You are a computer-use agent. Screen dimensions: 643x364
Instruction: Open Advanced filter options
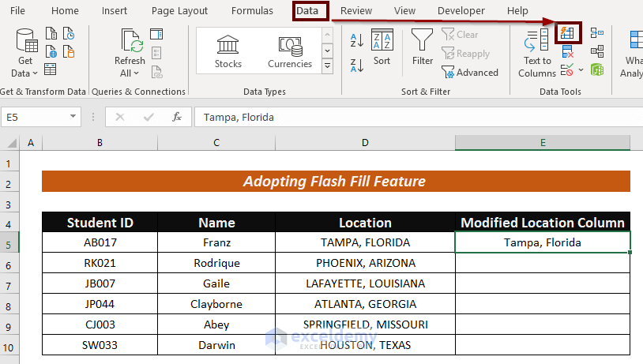pos(470,73)
